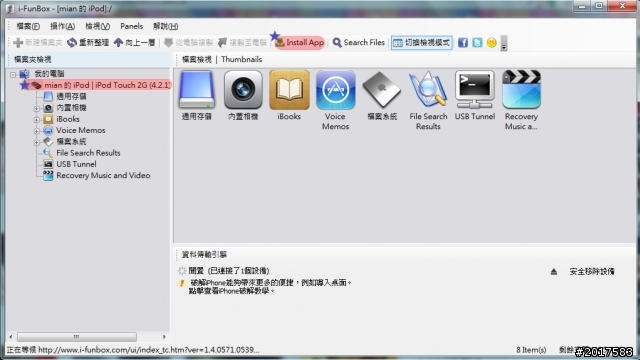Open the iBooks thumbnail icon
The height and width of the screenshot is (360, 640).
pyautogui.click(x=289, y=91)
